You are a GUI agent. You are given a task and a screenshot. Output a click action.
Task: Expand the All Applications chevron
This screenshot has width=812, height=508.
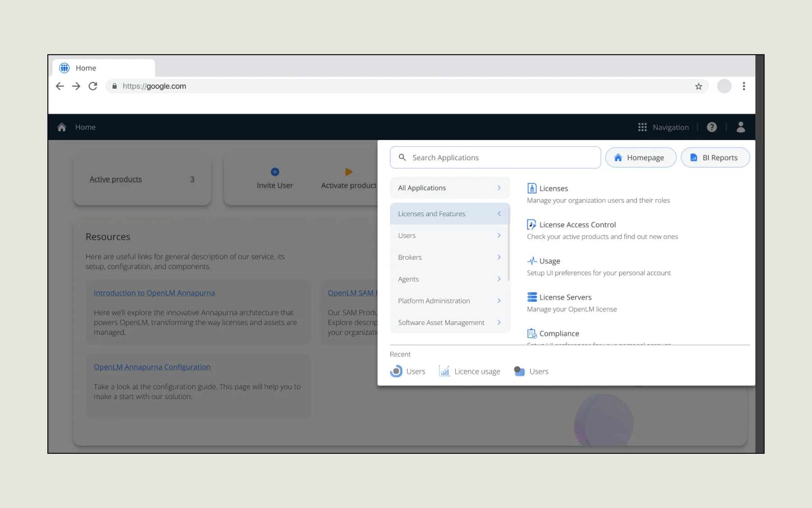[x=499, y=188]
